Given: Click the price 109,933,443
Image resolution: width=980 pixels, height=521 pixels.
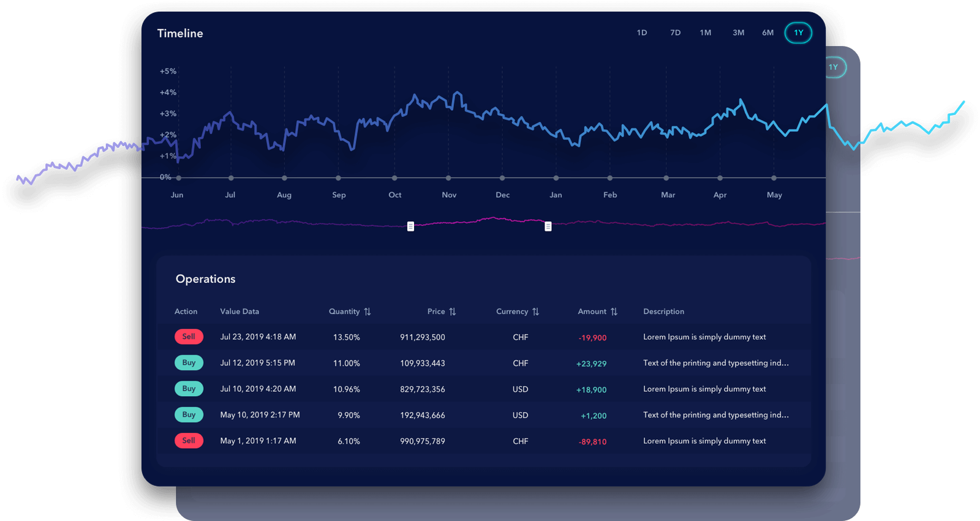Looking at the screenshot, I should [423, 363].
